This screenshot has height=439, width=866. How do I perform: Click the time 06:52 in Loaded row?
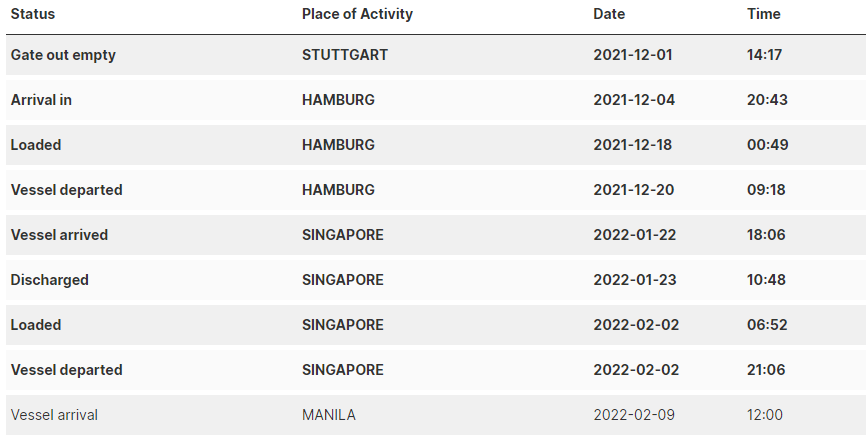767,325
